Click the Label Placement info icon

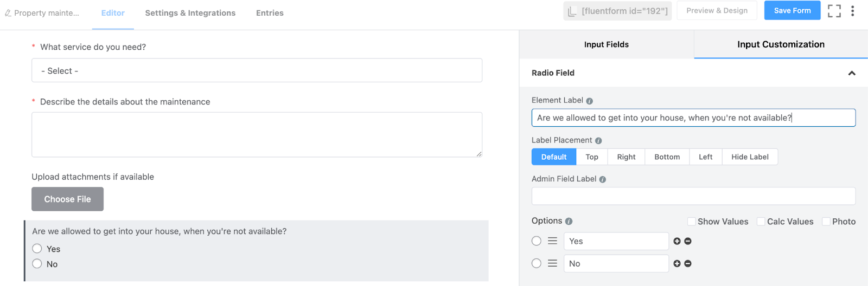598,141
